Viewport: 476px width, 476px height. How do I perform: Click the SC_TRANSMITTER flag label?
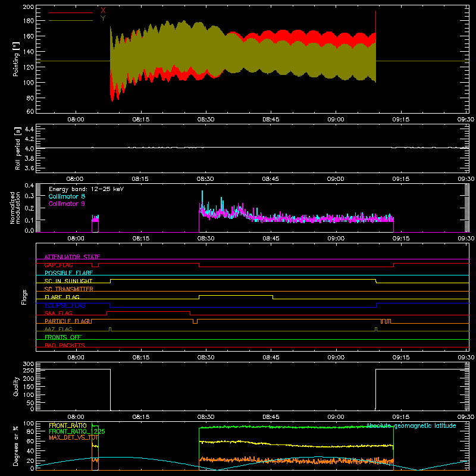69,289
